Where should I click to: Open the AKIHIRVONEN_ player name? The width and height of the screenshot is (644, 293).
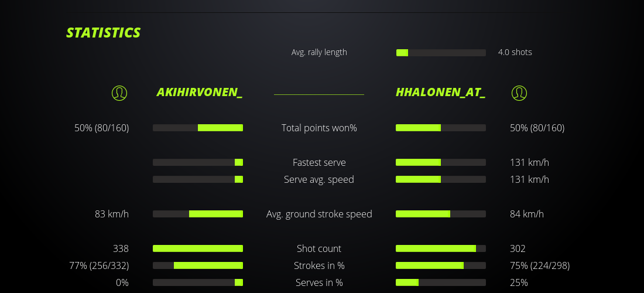[200, 92]
